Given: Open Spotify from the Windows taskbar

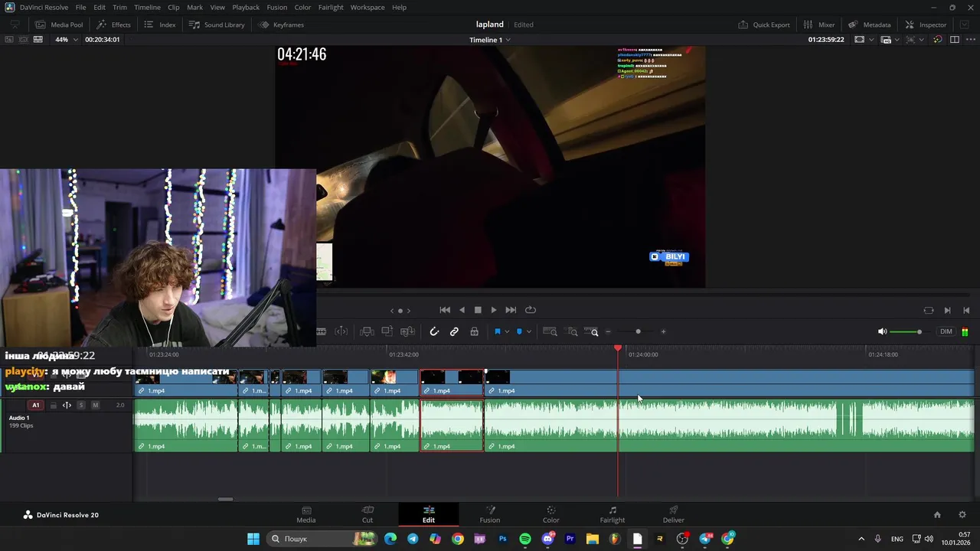Looking at the screenshot, I should [x=524, y=539].
